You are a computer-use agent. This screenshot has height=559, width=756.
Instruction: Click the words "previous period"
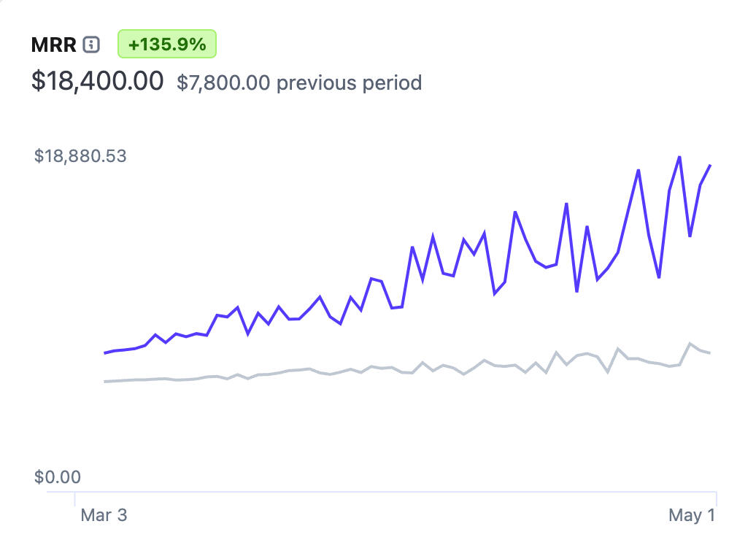tap(350, 82)
